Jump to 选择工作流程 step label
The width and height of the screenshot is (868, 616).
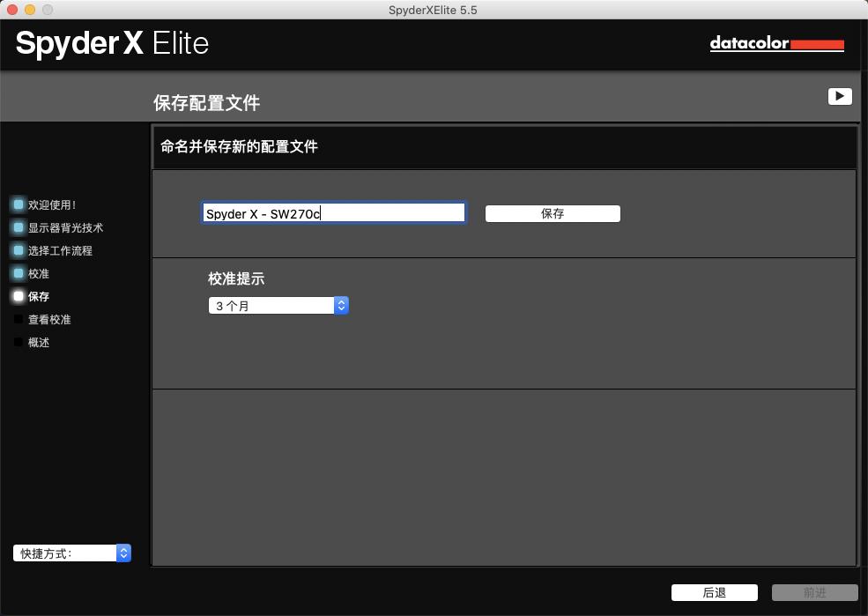[60, 250]
